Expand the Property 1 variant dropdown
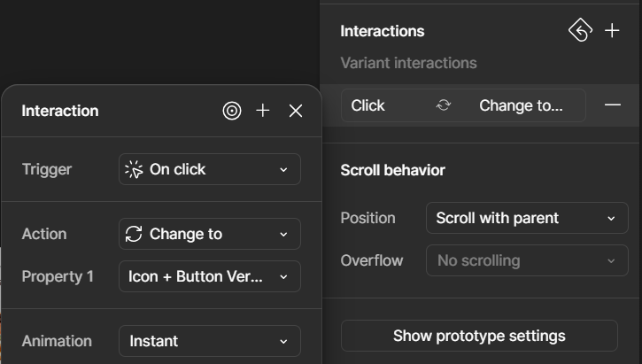Image resolution: width=642 pixels, height=364 pixels. [x=209, y=276]
